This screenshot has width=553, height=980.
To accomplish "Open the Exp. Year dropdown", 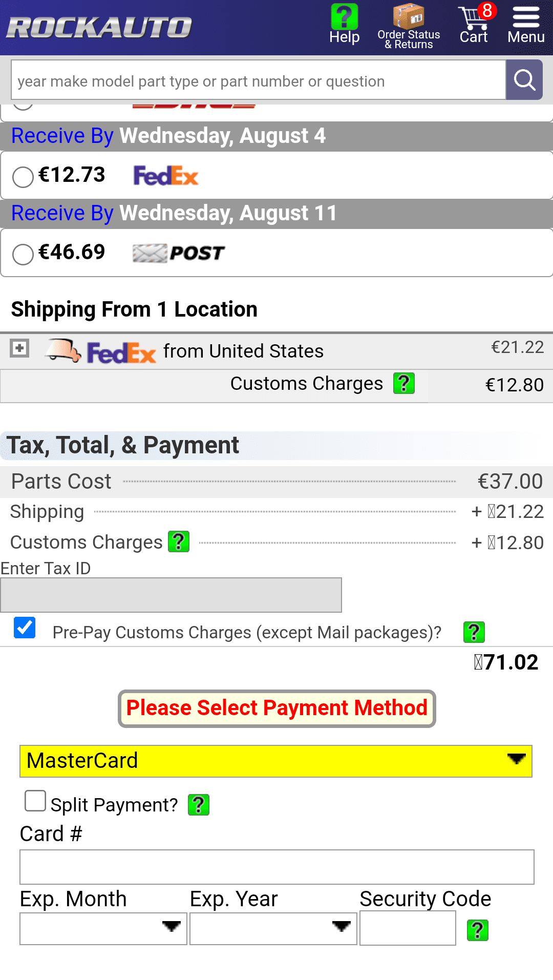I will (x=273, y=928).
